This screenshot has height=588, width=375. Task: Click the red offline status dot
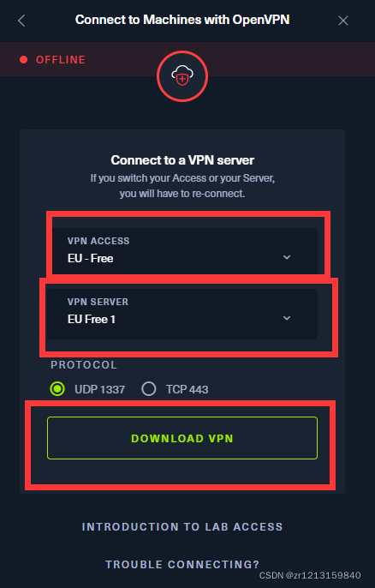24,60
